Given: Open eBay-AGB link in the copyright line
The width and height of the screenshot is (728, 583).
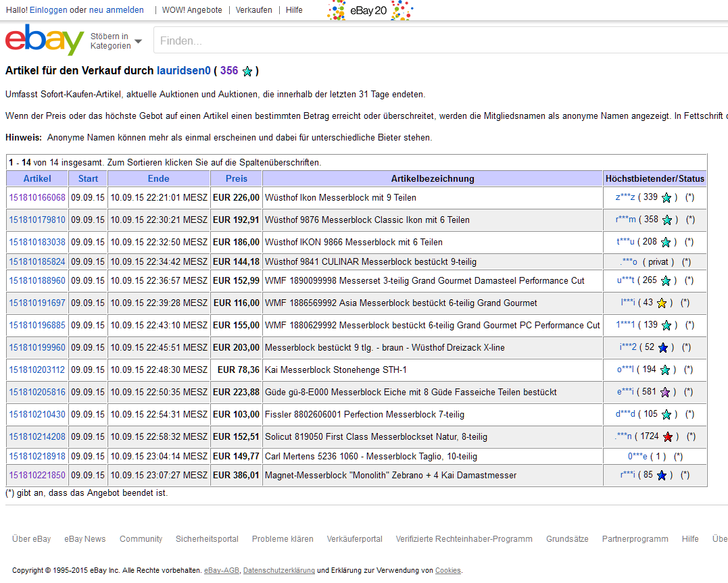Looking at the screenshot, I should (x=222, y=570).
